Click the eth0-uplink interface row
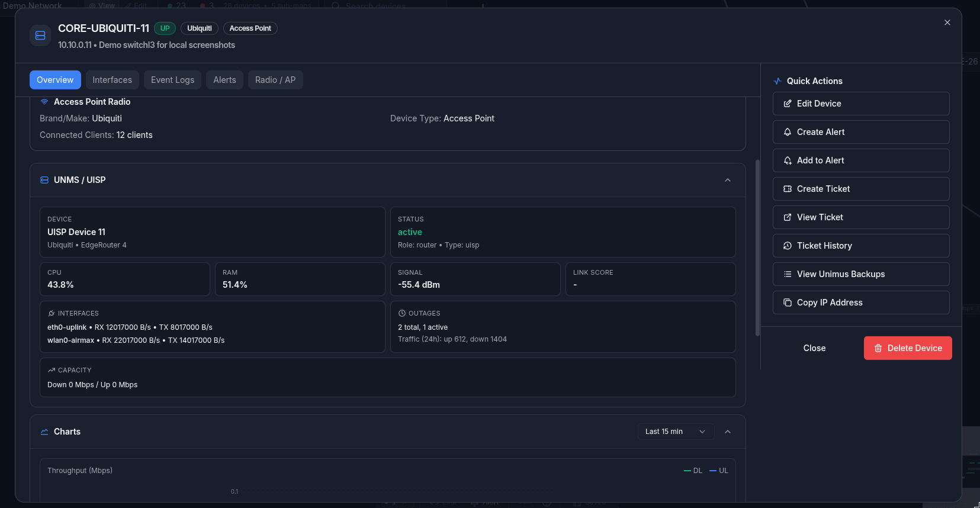The height and width of the screenshot is (508, 980). coord(130,327)
